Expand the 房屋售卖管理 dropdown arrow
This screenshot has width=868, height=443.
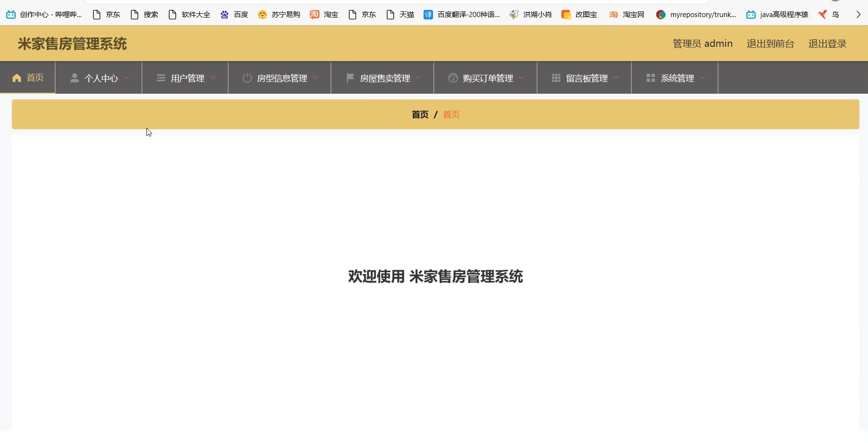tap(418, 78)
